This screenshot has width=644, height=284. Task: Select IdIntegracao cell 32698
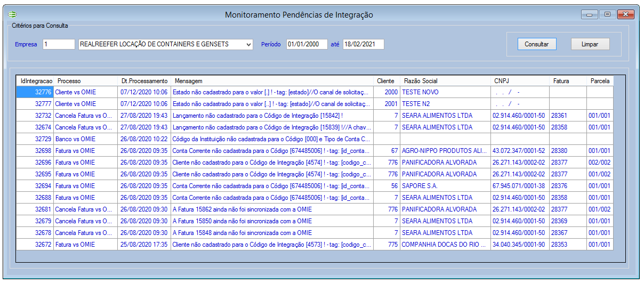35,151
